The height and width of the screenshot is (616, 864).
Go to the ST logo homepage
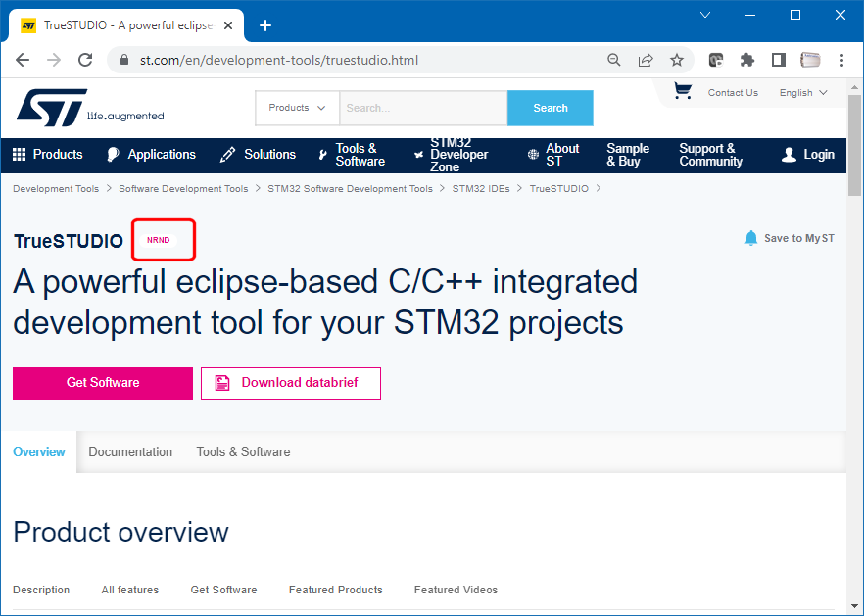click(x=90, y=108)
